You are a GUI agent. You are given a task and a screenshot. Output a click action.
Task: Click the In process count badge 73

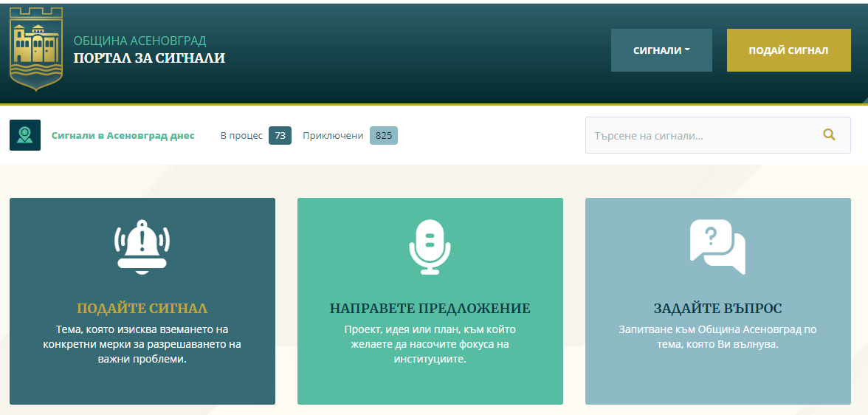(x=280, y=136)
